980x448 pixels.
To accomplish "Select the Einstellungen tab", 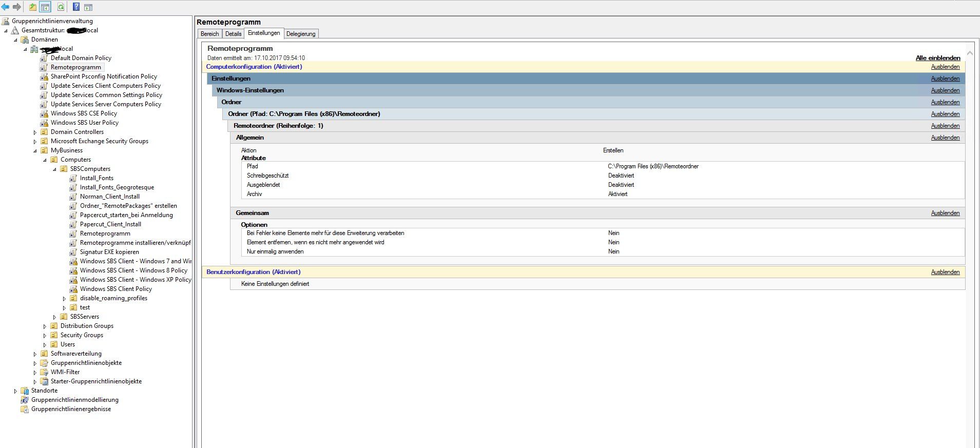I will coord(264,33).
